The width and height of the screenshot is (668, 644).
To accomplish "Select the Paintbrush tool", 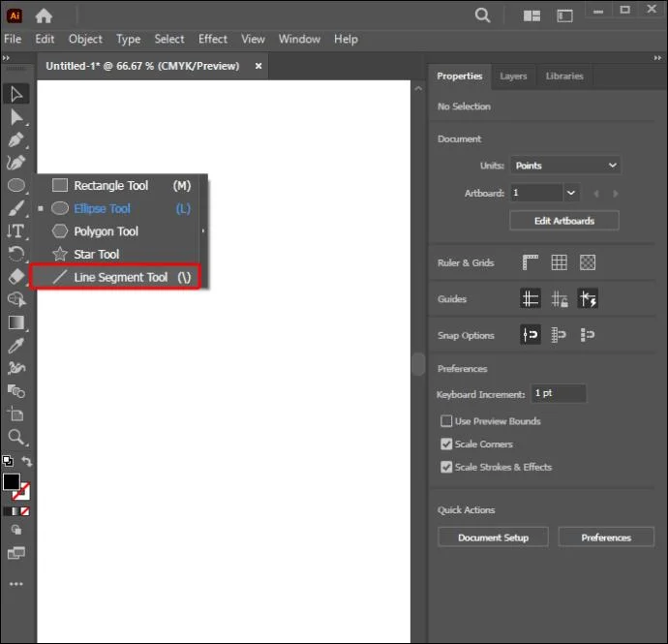I will click(16, 208).
